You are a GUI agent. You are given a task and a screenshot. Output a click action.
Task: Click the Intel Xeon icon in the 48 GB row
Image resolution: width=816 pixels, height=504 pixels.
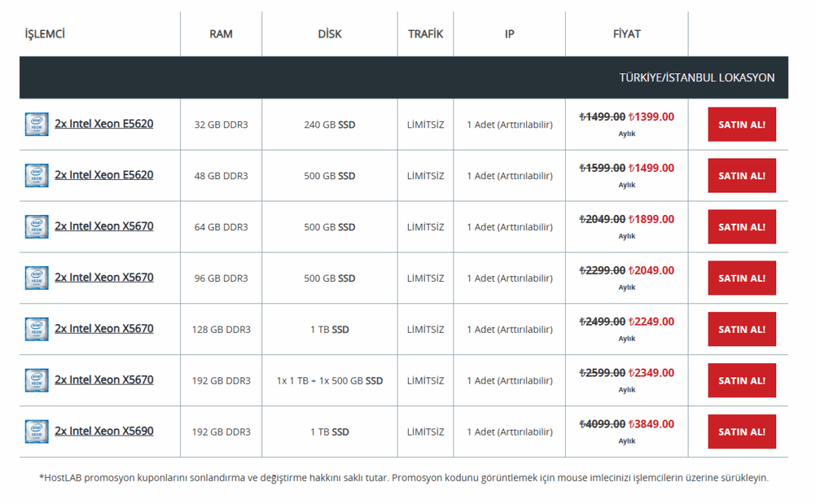pos(37,175)
